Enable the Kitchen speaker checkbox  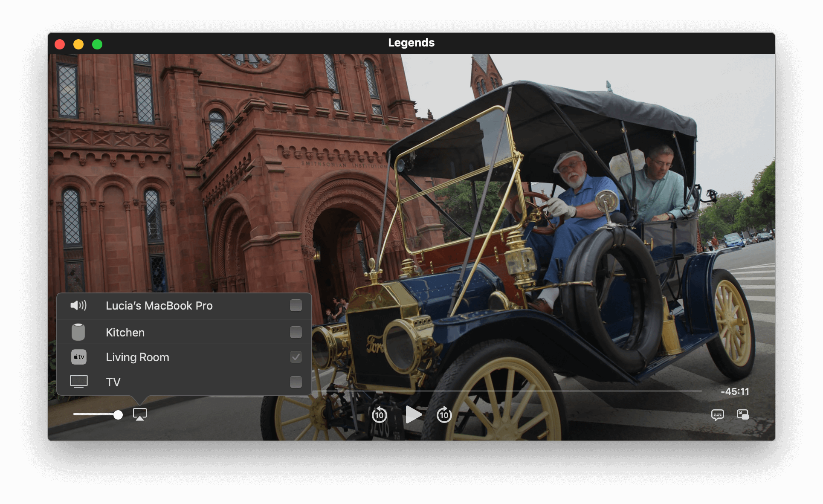tap(296, 332)
